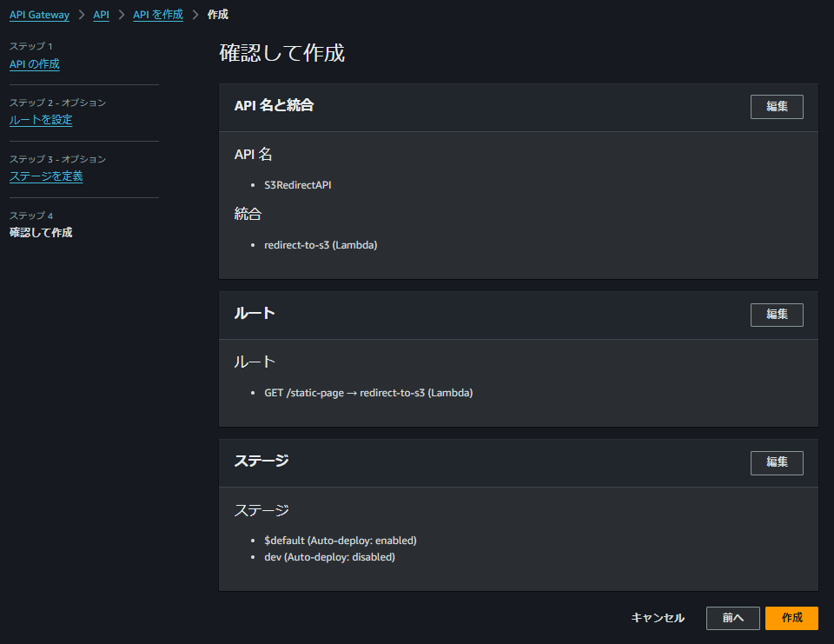Viewport: 834px width, 644px height.
Task: Click the redirect-to-s3 Lambda integration entry
Action: (321, 244)
